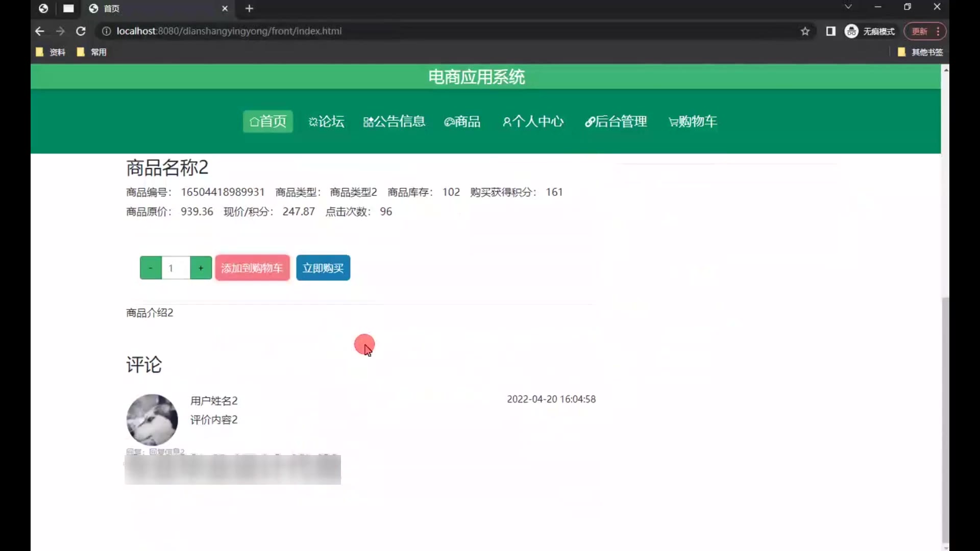Image resolution: width=980 pixels, height=551 pixels.
Task: Click the incognito mode profile icon
Action: (851, 31)
